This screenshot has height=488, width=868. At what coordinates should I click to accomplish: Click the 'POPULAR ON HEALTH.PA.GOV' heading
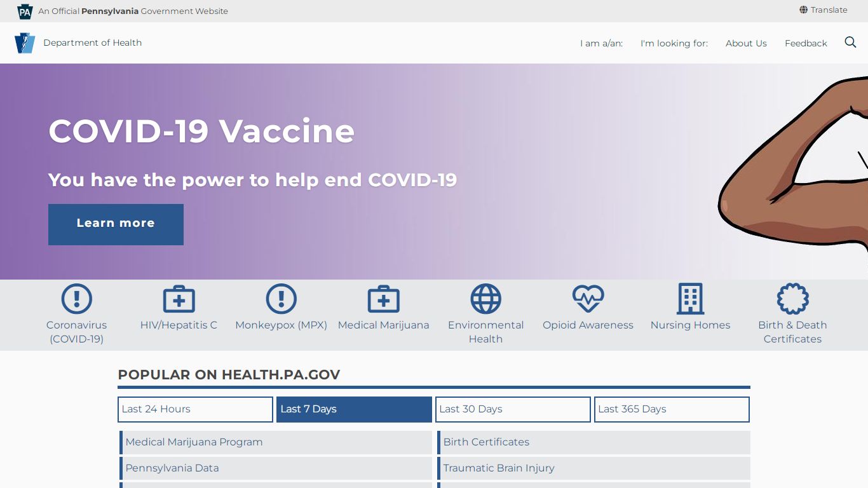pos(229,375)
